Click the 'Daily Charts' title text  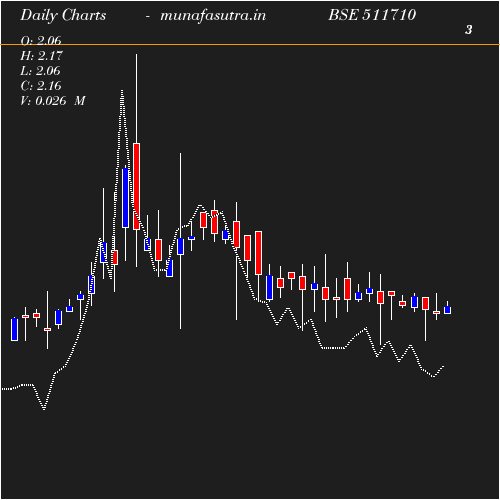(63, 16)
